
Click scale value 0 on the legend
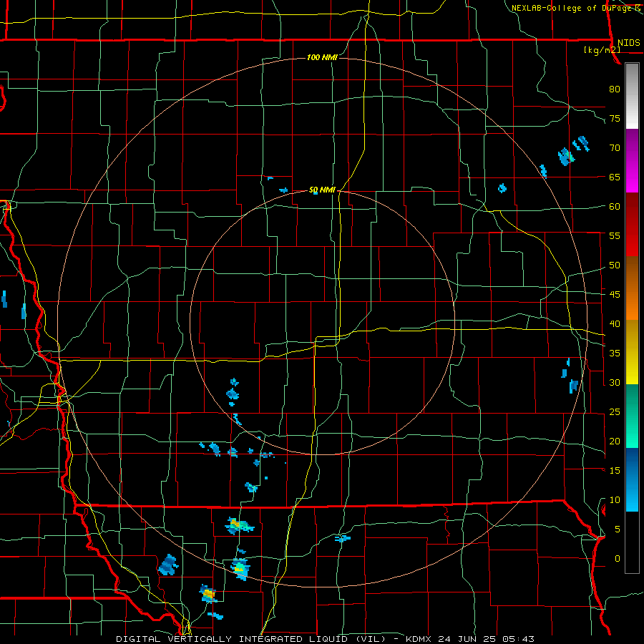pyautogui.click(x=618, y=559)
